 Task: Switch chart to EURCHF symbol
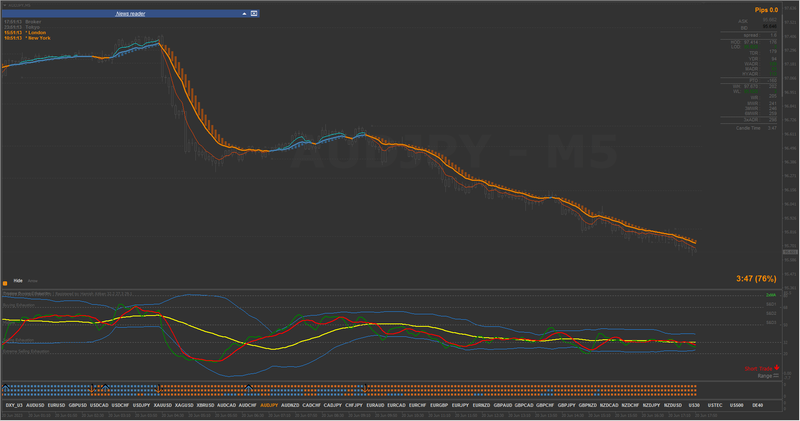click(x=417, y=405)
